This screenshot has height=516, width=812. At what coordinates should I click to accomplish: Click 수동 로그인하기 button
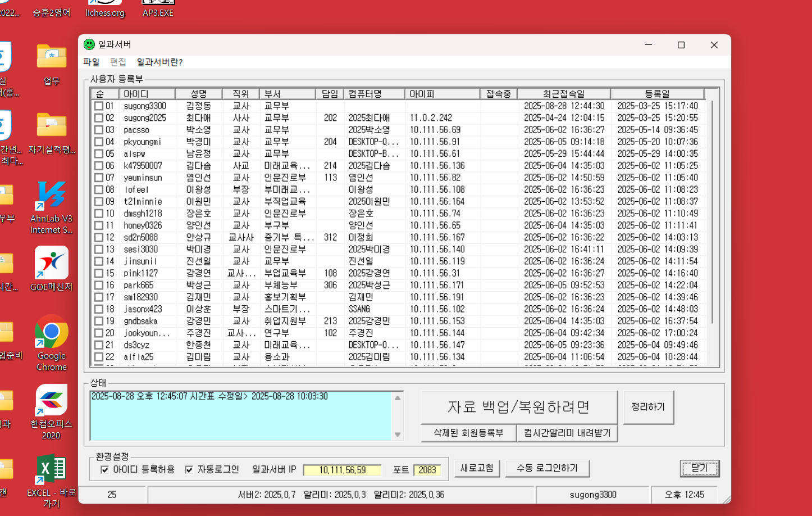coord(547,468)
